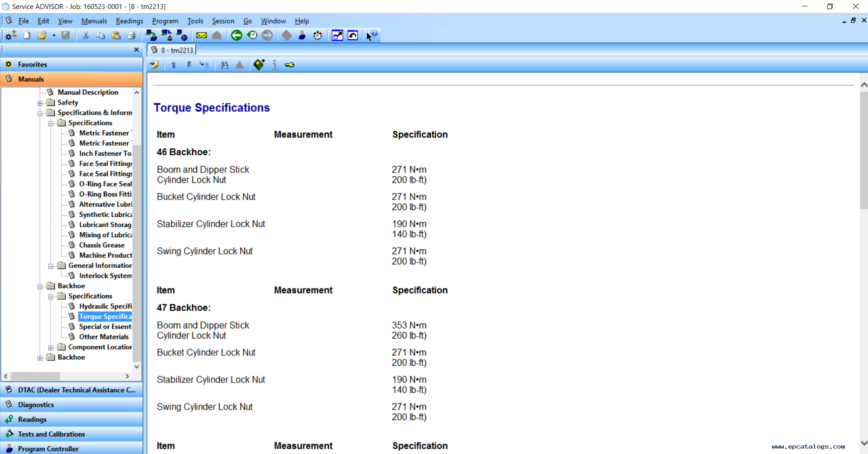Click the green Back arrow icon
The image size is (868, 454).
pyautogui.click(x=236, y=35)
